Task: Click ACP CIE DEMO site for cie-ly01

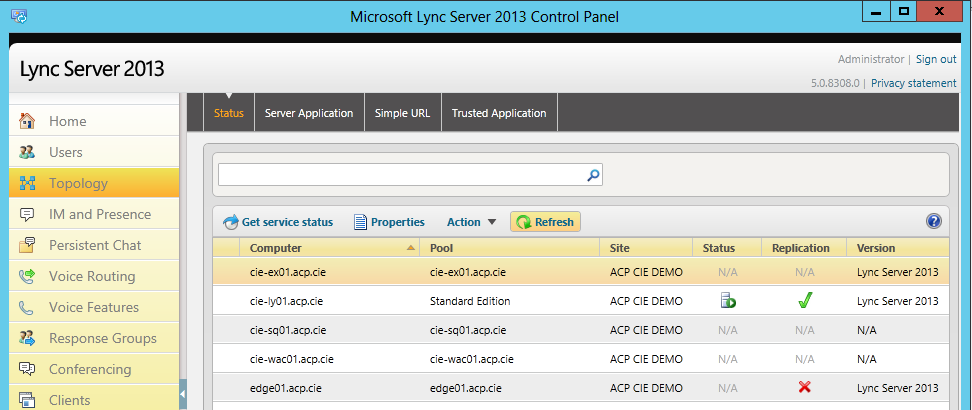Action: [x=646, y=301]
